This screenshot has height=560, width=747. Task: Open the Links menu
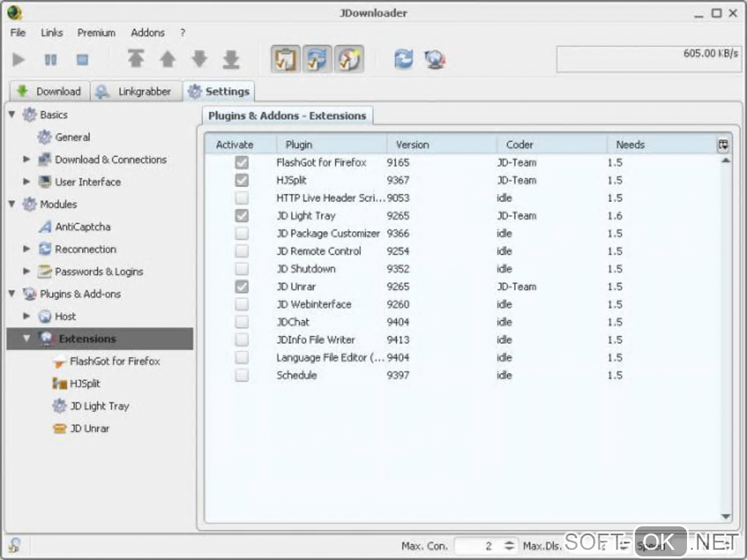point(51,33)
